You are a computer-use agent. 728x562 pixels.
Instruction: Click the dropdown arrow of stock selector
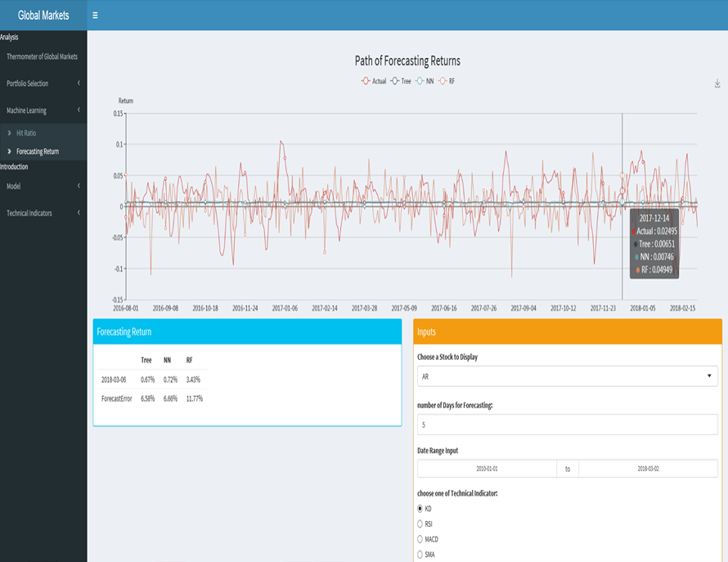[x=709, y=375]
